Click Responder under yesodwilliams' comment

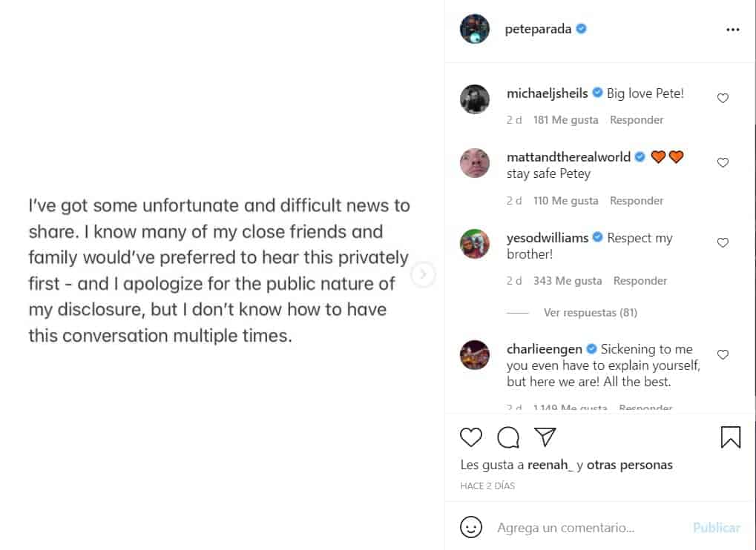(x=640, y=281)
